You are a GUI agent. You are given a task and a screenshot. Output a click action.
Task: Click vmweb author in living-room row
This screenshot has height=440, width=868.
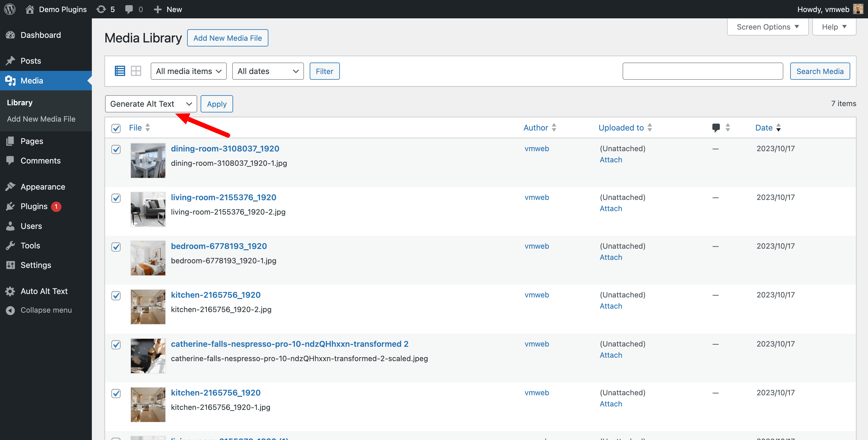(536, 197)
